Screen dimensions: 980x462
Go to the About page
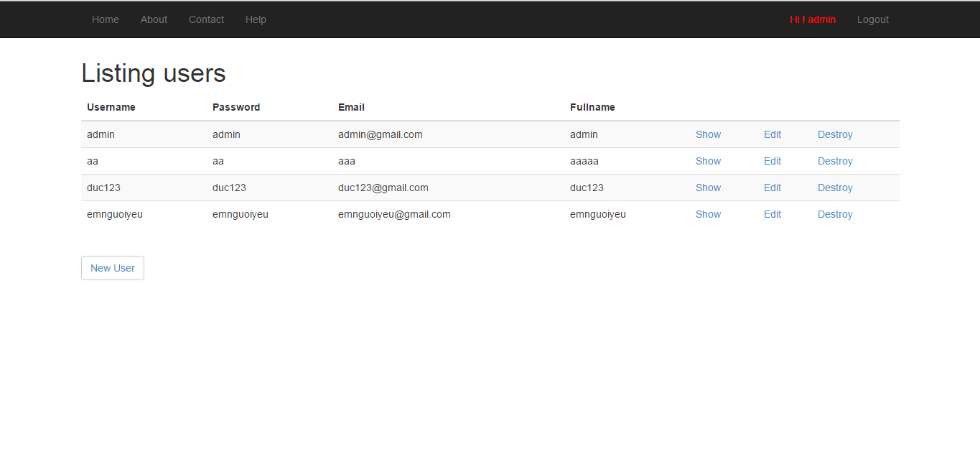click(x=154, y=19)
